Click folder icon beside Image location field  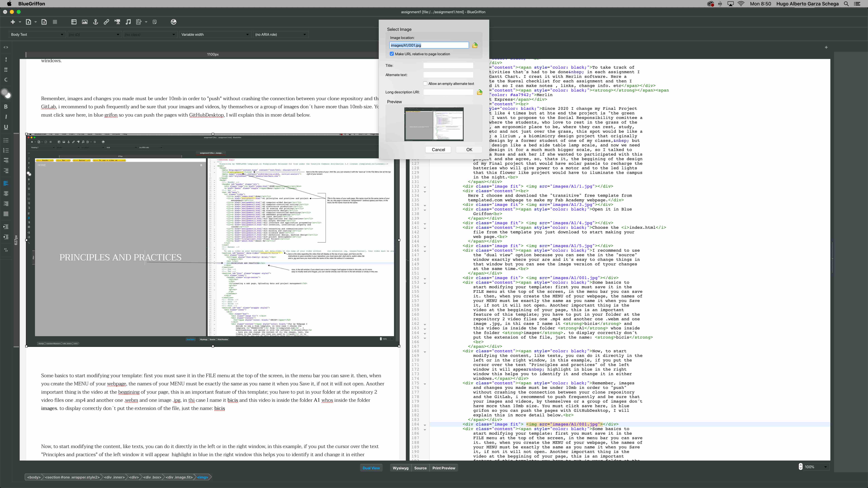475,45
